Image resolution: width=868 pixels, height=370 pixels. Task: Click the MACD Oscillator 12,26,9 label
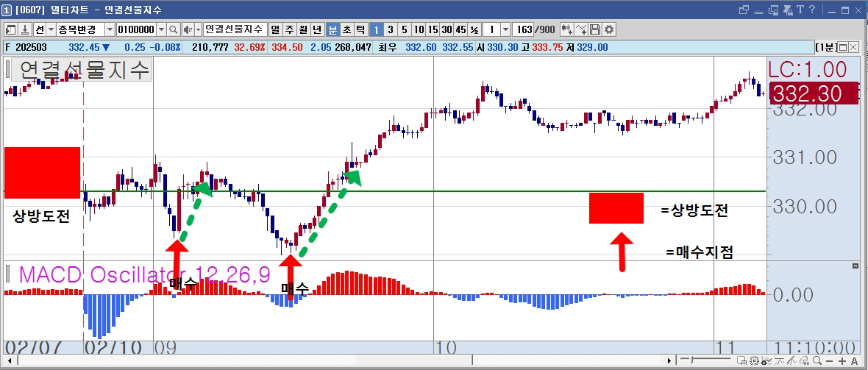[x=144, y=274]
